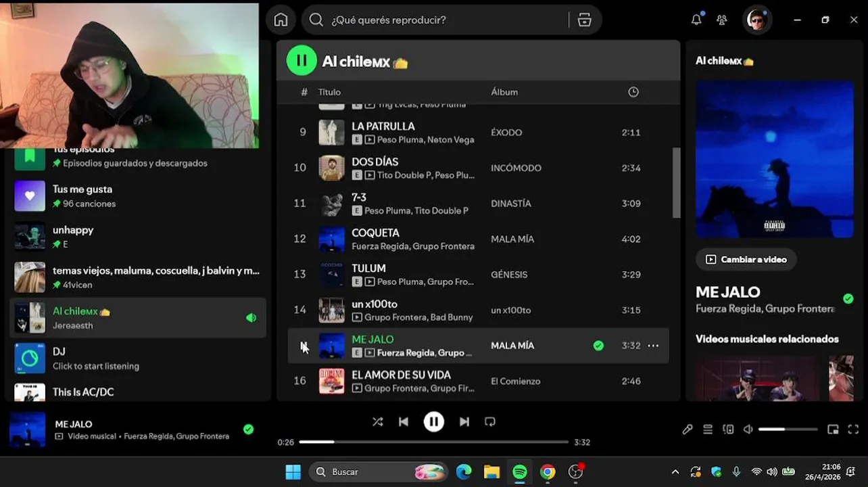This screenshot has height=487, width=868.
Task: Click Cambiar a video button
Action: click(x=746, y=259)
